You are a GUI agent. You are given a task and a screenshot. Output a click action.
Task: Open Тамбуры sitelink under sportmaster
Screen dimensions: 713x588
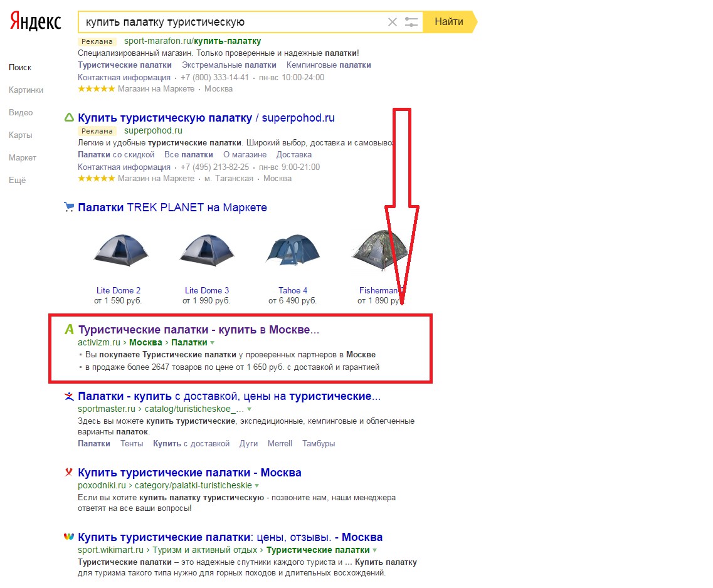(x=319, y=443)
